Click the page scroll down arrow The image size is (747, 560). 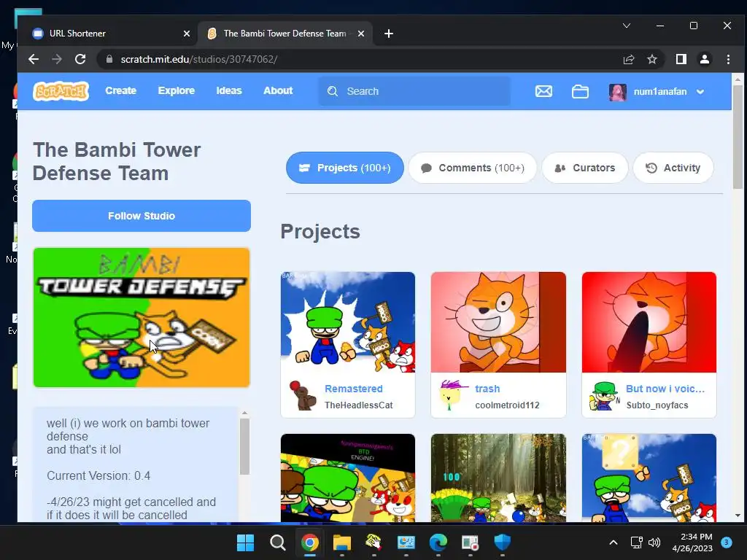click(738, 516)
